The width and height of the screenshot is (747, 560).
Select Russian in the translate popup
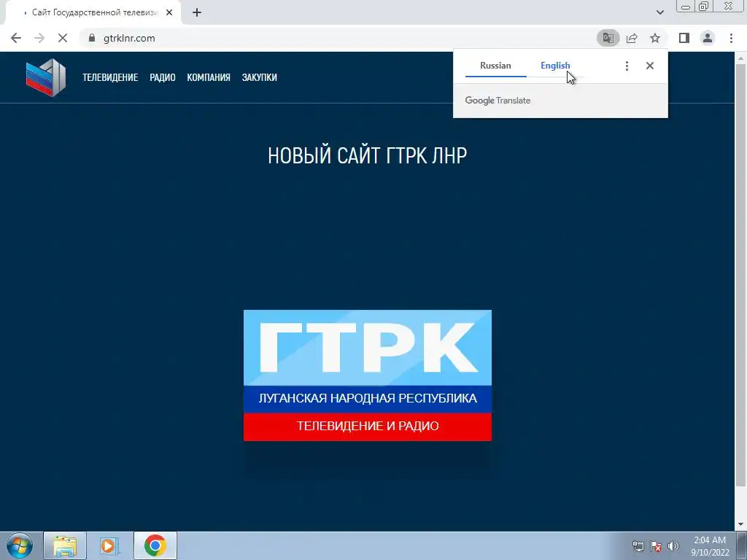[x=495, y=66]
